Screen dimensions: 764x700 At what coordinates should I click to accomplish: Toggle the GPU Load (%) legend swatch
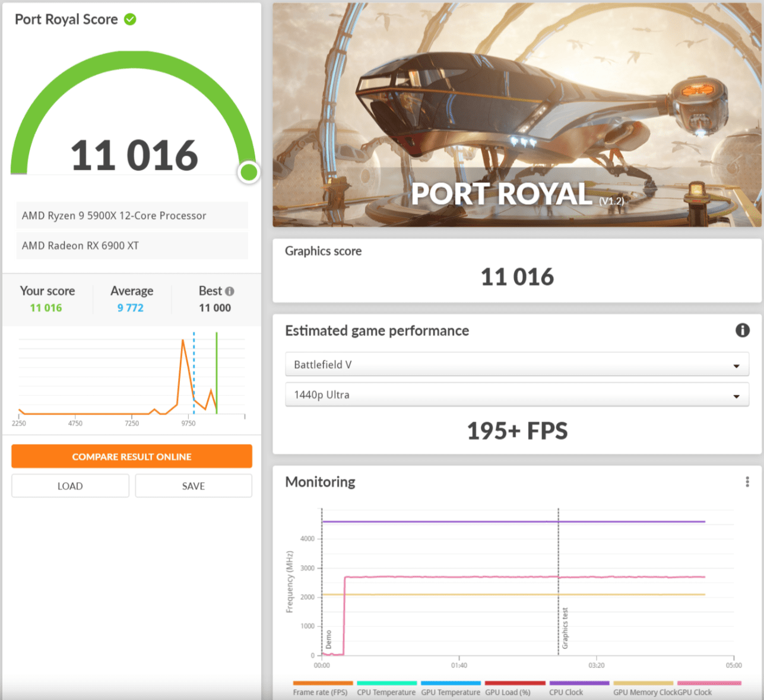[x=515, y=683]
